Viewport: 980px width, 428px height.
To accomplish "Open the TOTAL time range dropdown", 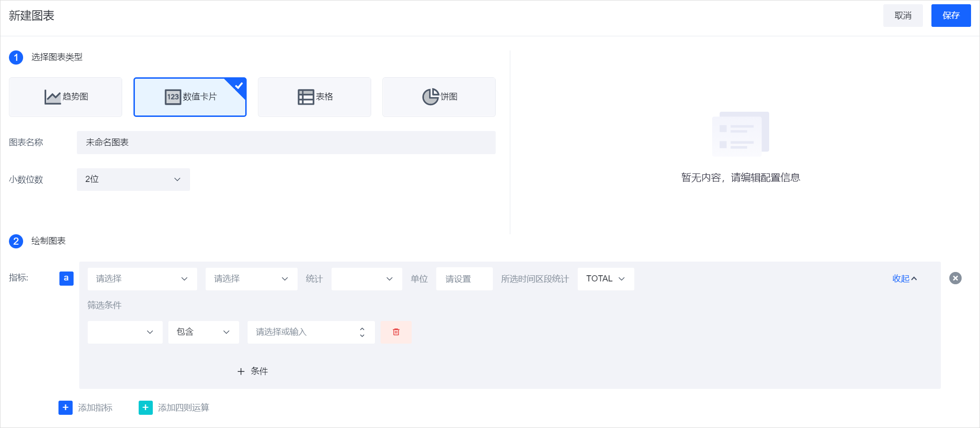I will (606, 279).
